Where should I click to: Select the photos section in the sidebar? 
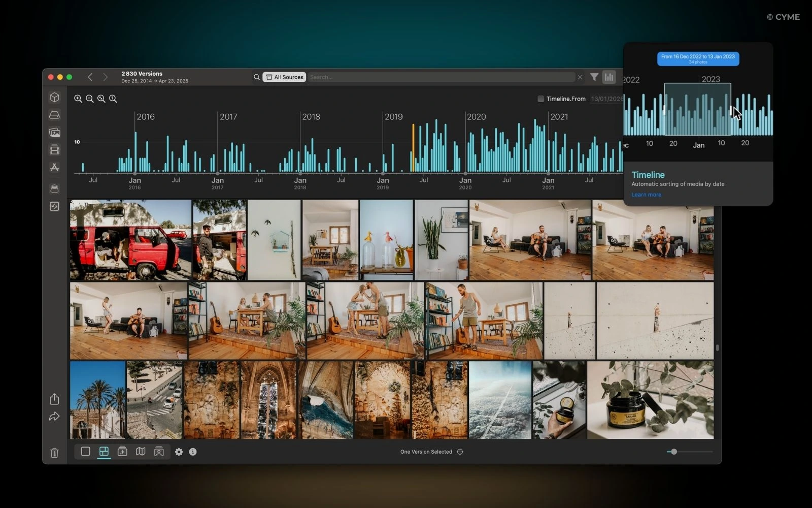(54, 133)
